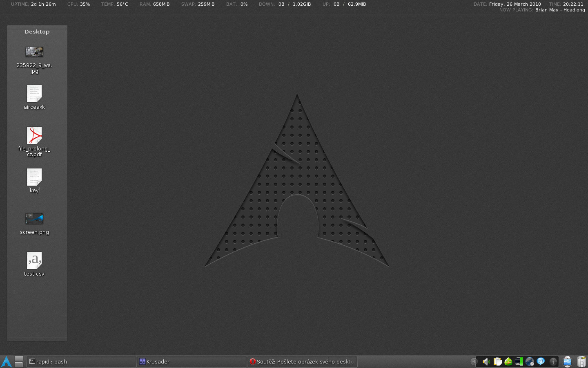The image size is (588, 368).
Task: Click the Desktop folder view title
Action: (x=37, y=31)
